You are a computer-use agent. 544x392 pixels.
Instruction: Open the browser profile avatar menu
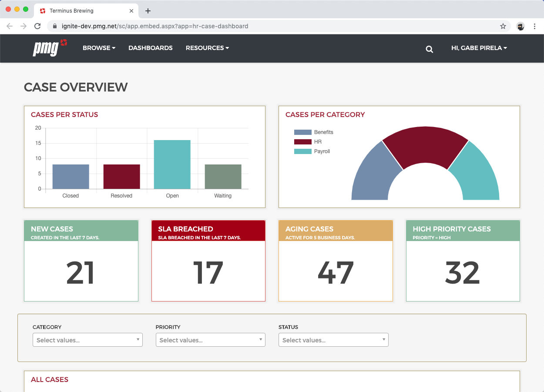click(520, 26)
